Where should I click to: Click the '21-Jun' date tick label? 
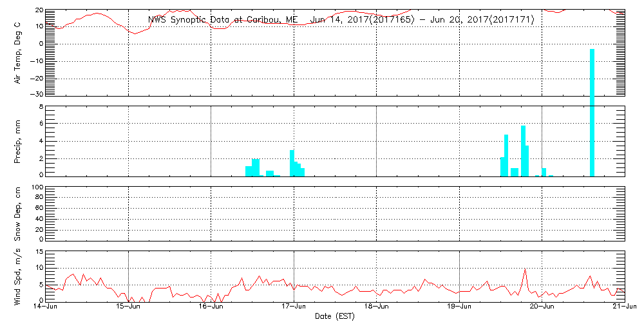(x=625, y=307)
